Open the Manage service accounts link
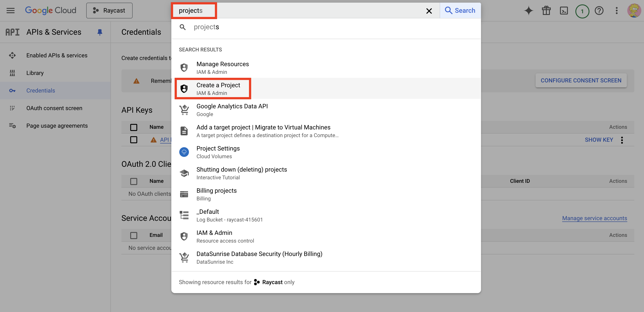Screen dimensions: 644x312 click(x=594, y=218)
